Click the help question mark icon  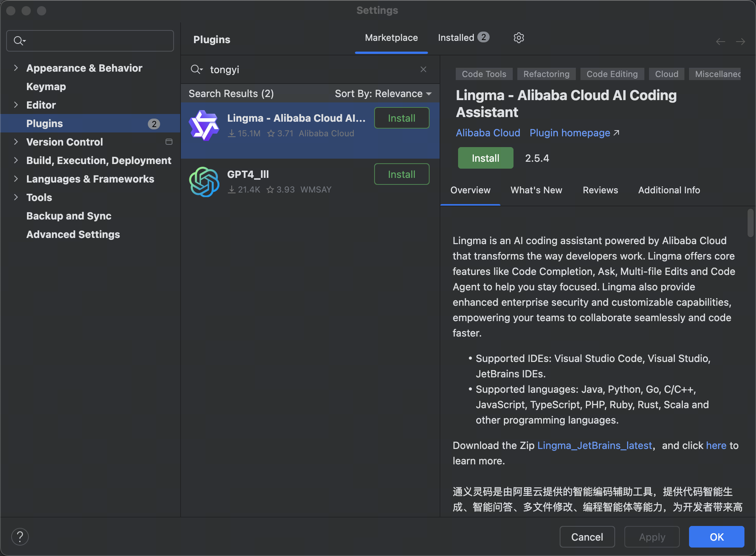pos(20,537)
